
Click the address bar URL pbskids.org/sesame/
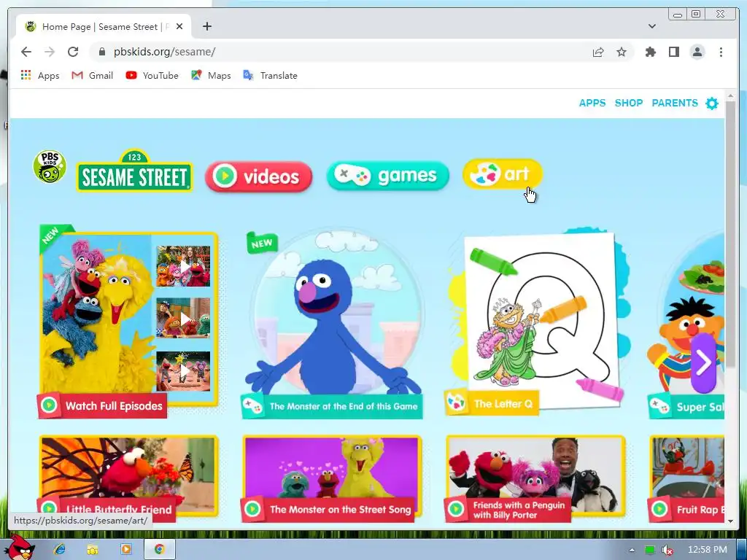click(x=164, y=52)
